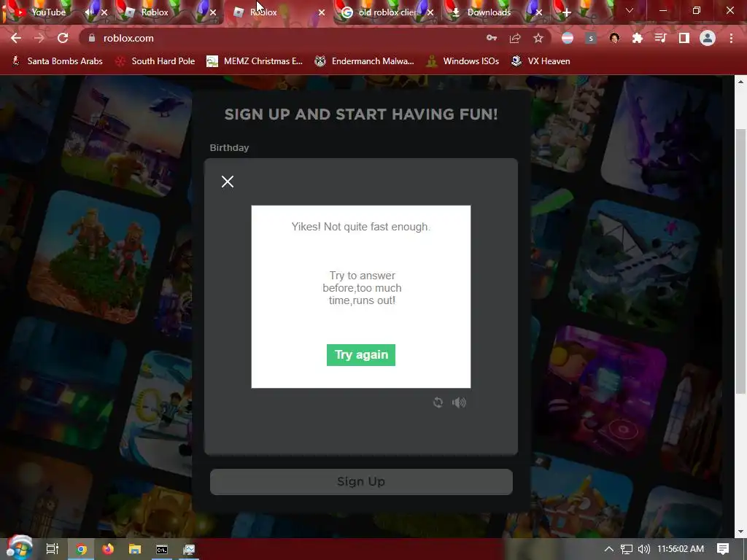Click the Try again button
Image resolution: width=747 pixels, height=560 pixels.
point(360,355)
